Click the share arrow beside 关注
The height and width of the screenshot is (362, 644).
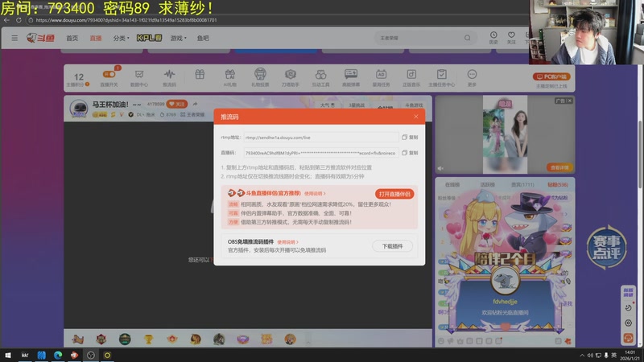195,104
